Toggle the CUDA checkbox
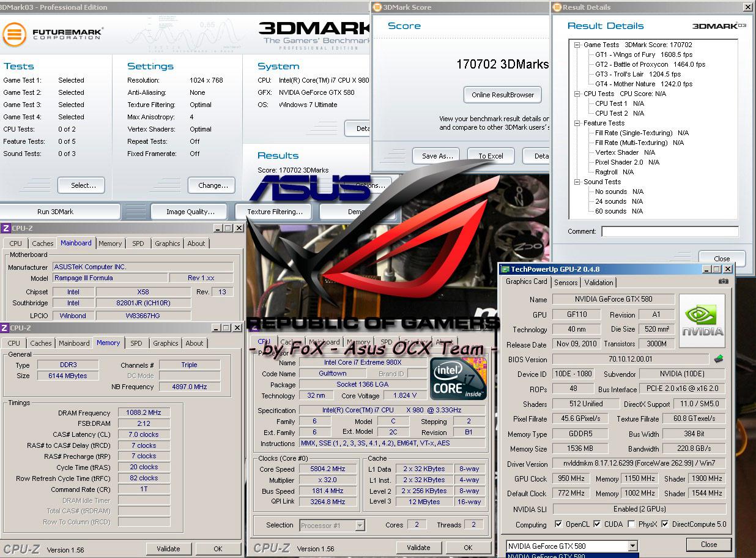The width and height of the screenshot is (756, 558). pyautogui.click(x=596, y=524)
